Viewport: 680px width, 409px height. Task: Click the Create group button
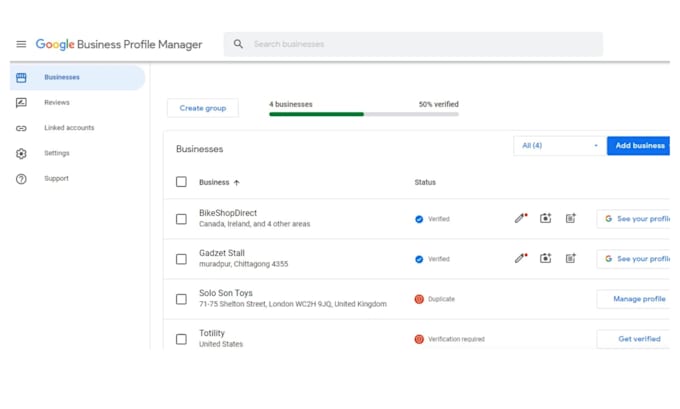pos(203,108)
